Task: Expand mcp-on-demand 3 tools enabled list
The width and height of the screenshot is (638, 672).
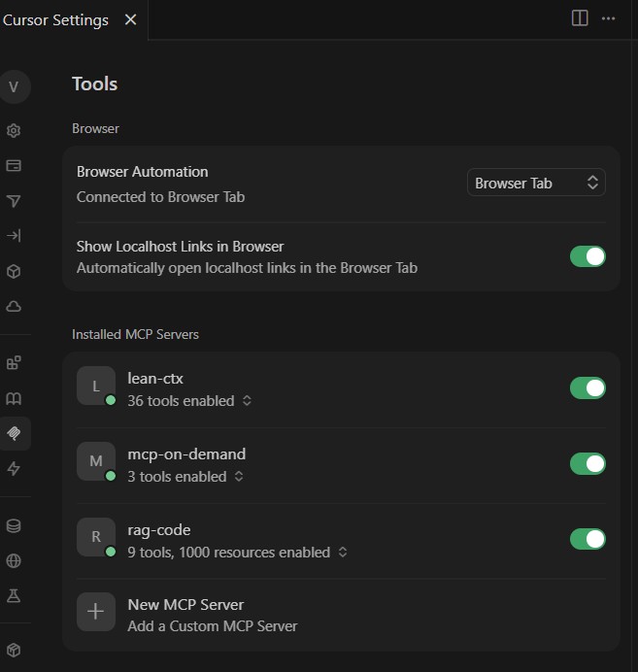Action: click(185, 477)
